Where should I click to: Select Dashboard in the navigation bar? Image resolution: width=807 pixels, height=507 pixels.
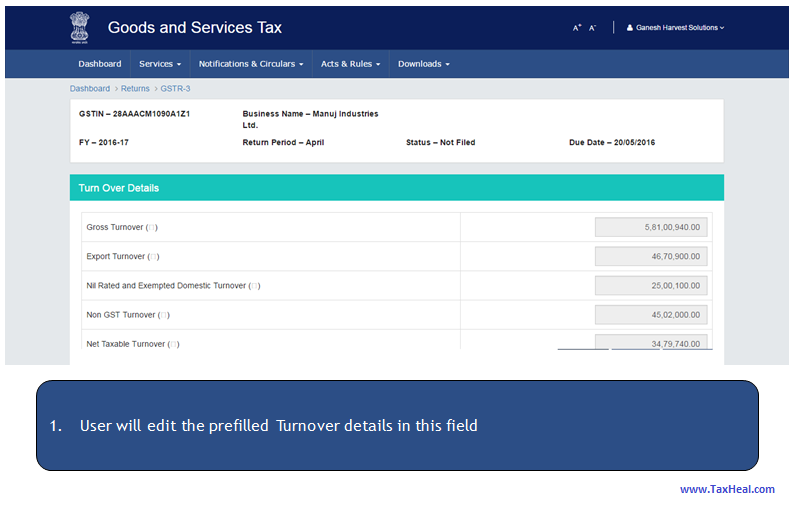100,64
